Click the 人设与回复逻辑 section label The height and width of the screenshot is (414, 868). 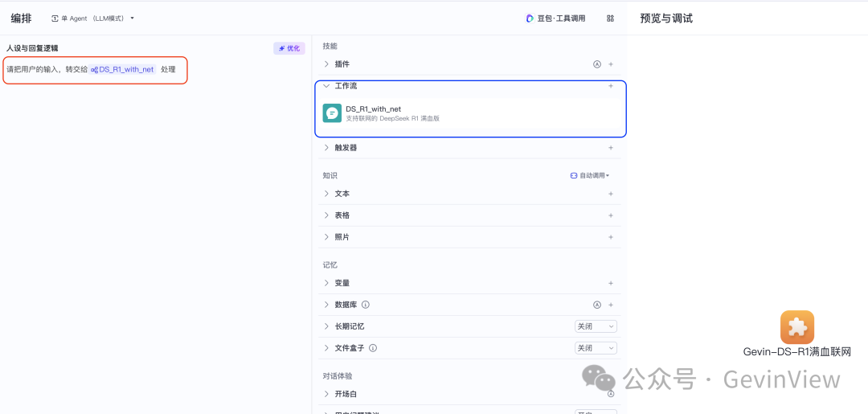[33, 48]
